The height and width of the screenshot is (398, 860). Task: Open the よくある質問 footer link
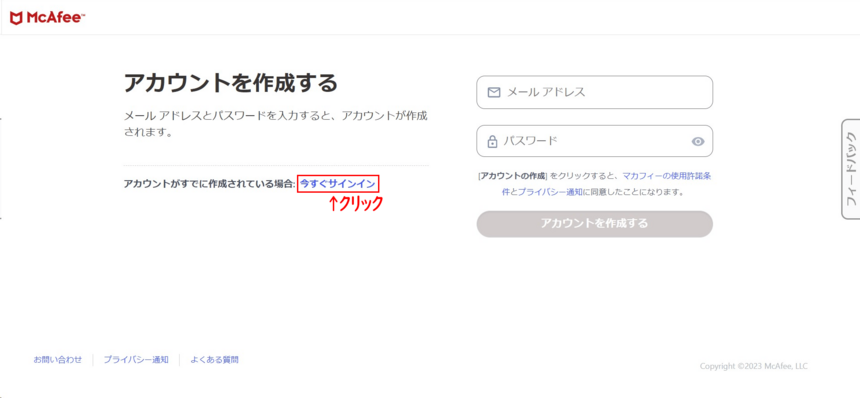[x=214, y=360]
